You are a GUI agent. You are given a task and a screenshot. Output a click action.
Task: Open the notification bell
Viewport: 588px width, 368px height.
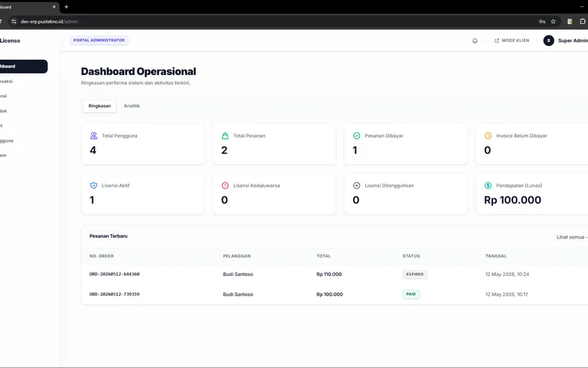pos(475,41)
